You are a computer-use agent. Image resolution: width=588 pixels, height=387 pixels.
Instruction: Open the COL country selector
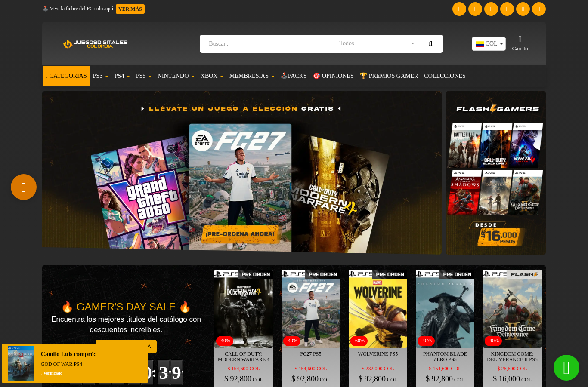(x=489, y=44)
